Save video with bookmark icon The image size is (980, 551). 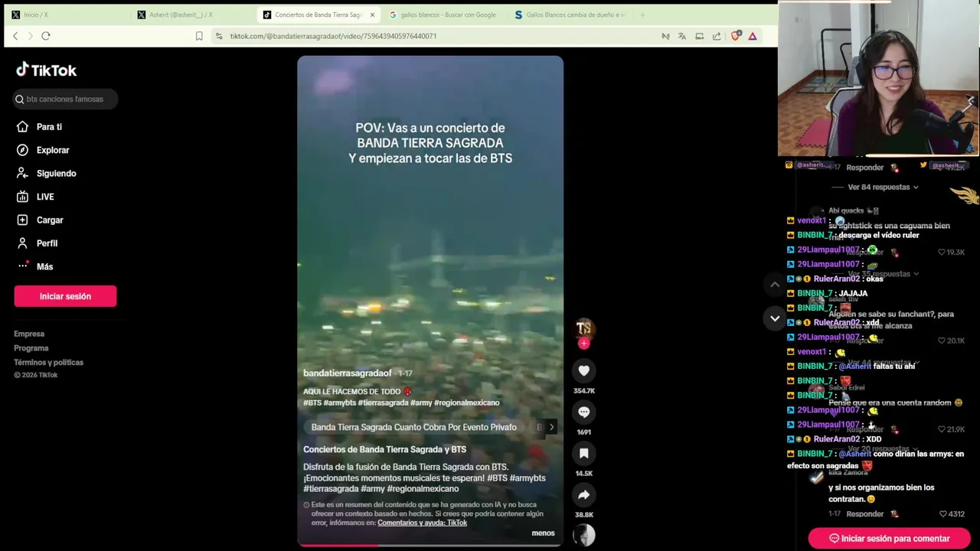tap(583, 454)
